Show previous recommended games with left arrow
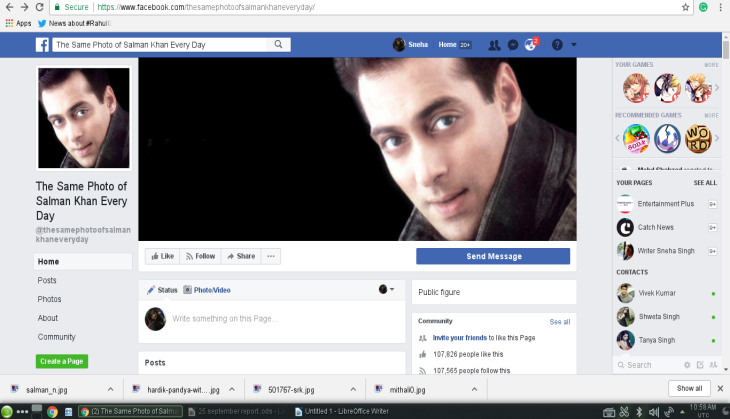Image resolution: width=730 pixels, height=419 pixels. [x=617, y=138]
